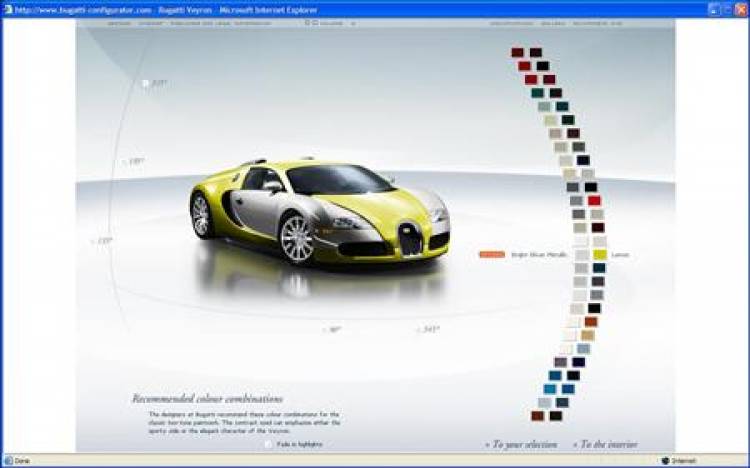Viewport: 750px width, 468px height.
Task: Click the Bright Silver Metallic colour label
Action: click(539, 255)
